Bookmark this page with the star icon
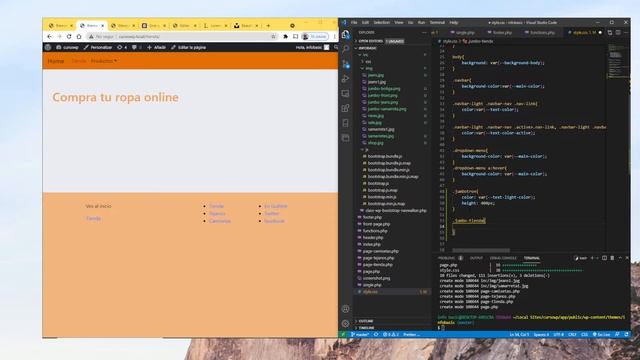The width and height of the screenshot is (640, 360). click(273, 36)
